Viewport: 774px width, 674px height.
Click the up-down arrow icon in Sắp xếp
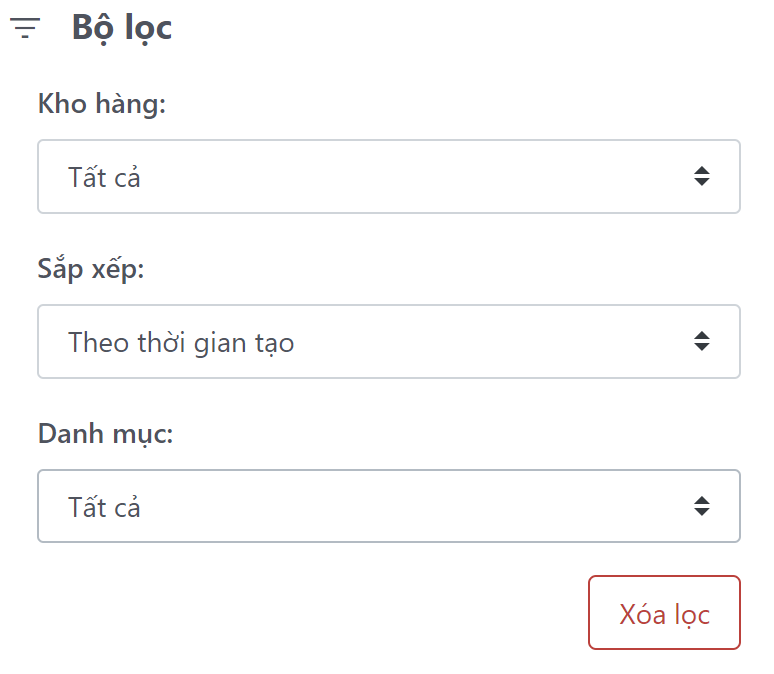tap(702, 342)
